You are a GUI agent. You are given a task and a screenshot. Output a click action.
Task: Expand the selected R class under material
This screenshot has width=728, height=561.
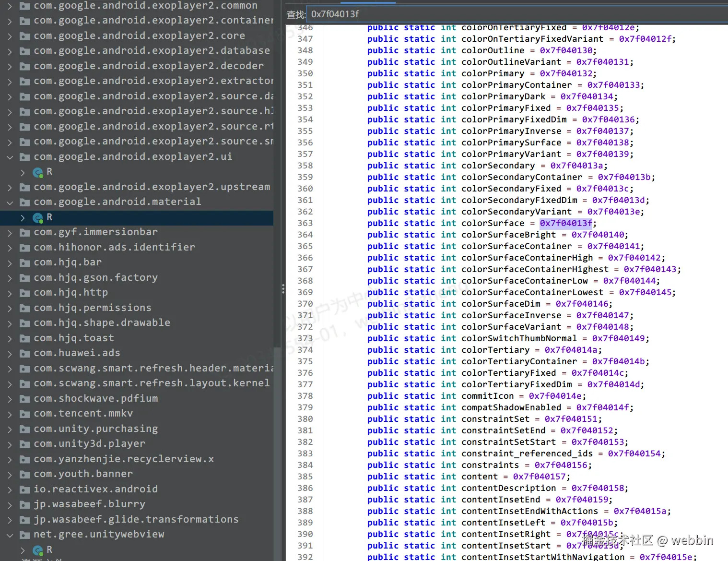pyautogui.click(x=23, y=218)
